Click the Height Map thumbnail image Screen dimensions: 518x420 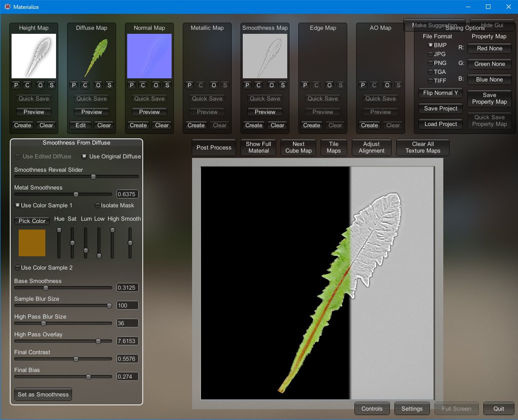34,56
